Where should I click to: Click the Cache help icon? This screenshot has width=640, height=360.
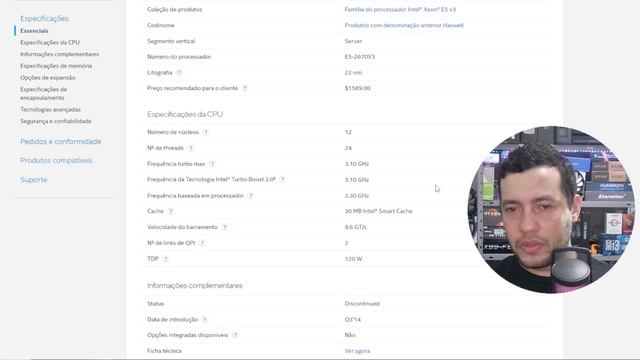[171, 211]
